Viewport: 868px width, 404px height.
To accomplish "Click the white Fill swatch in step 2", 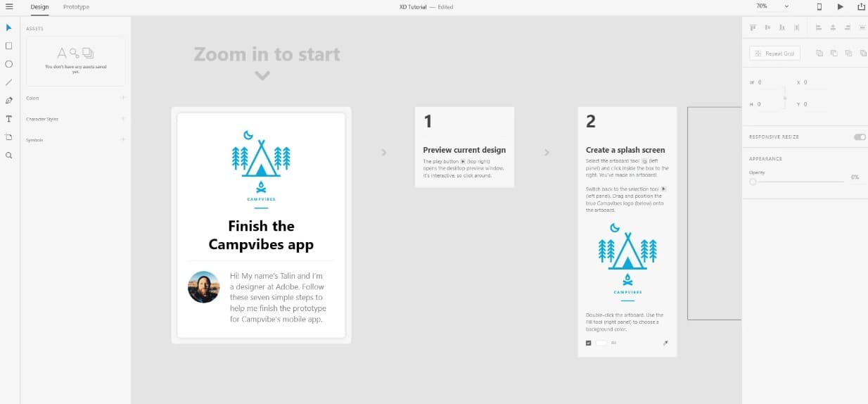I will pyautogui.click(x=601, y=343).
